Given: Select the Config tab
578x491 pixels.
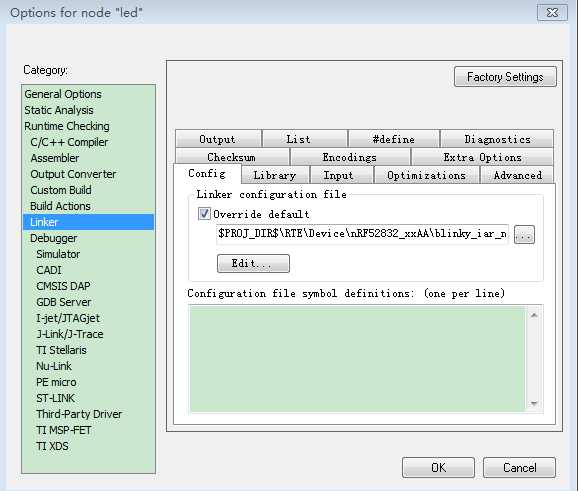Looking at the screenshot, I should pos(207,173).
